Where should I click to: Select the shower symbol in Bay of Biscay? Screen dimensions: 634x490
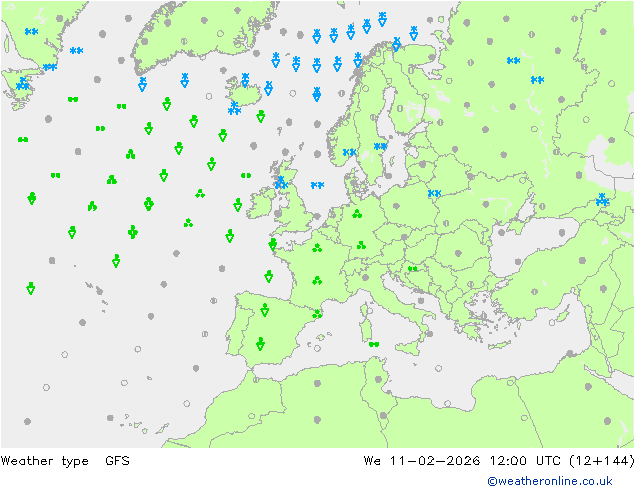268,277
